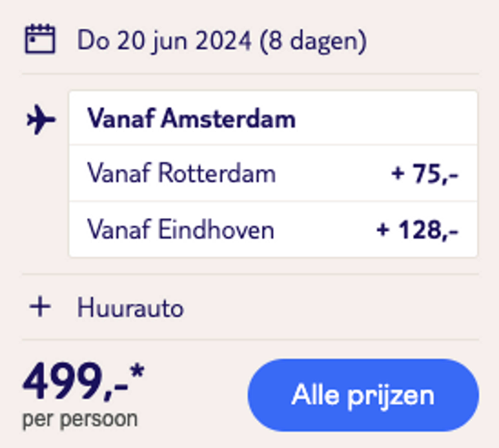Select the Vanaf Amsterdam departure option
Screen dimensions: 499x448
click(273, 118)
